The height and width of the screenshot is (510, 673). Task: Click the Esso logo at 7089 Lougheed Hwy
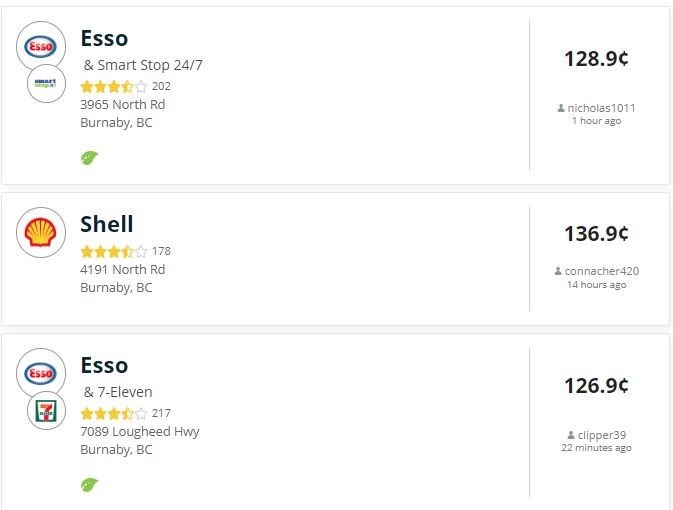pos(41,373)
